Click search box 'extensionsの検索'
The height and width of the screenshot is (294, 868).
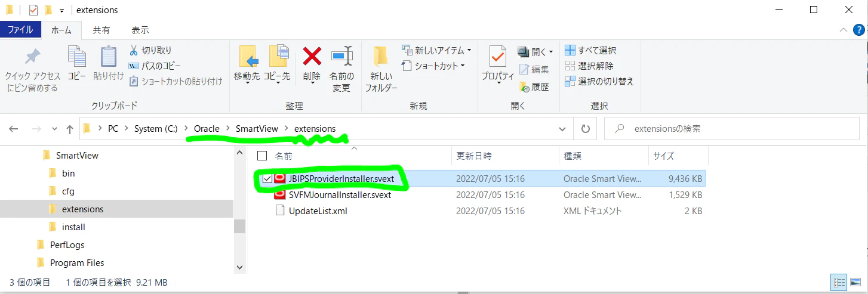(732, 128)
